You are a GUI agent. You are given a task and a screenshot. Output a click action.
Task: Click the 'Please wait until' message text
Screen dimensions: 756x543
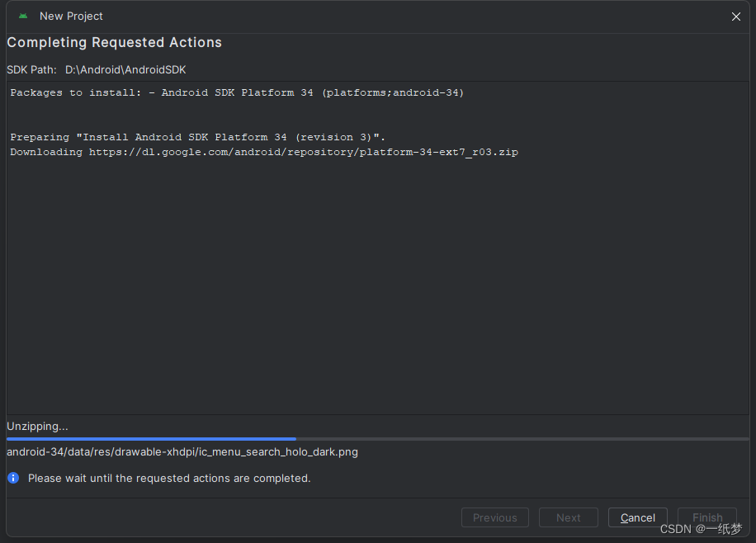click(169, 479)
